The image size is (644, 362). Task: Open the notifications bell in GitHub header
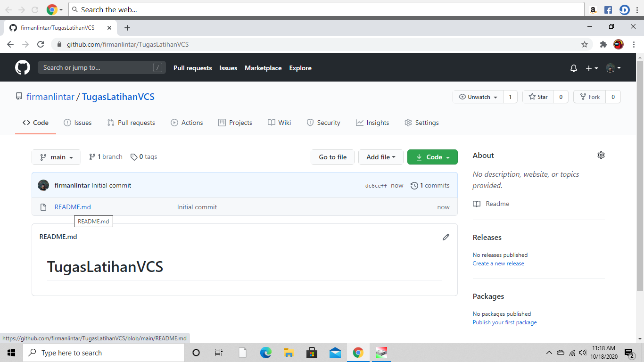click(574, 68)
